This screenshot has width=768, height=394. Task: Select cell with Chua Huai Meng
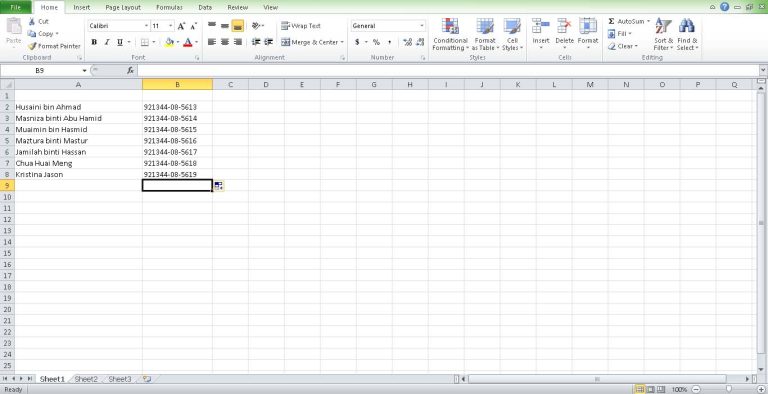point(78,163)
